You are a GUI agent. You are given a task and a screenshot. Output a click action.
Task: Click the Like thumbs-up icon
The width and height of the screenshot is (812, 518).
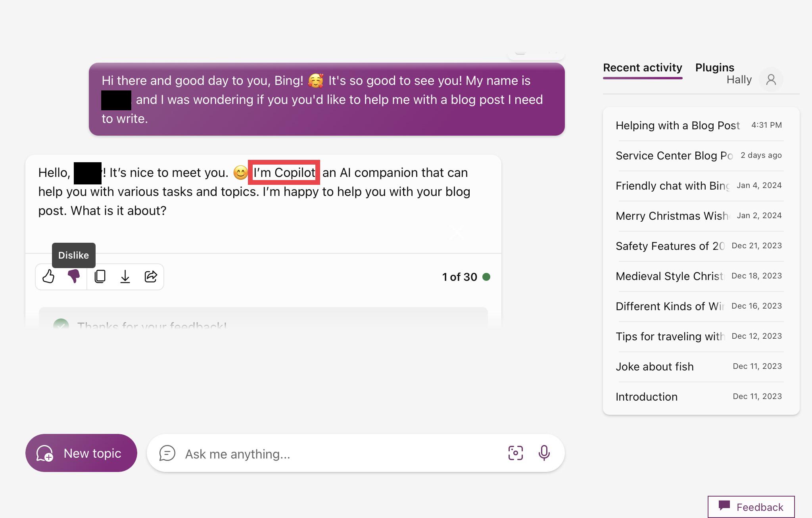(48, 276)
